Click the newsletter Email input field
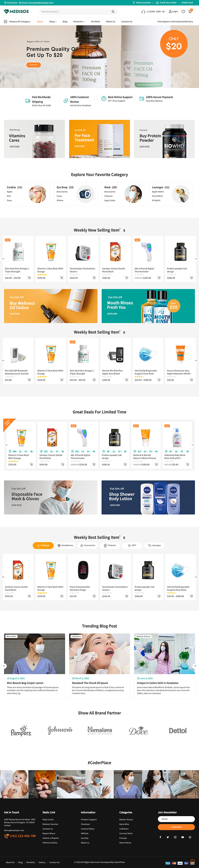The width and height of the screenshot is (199, 868). pos(176,819)
